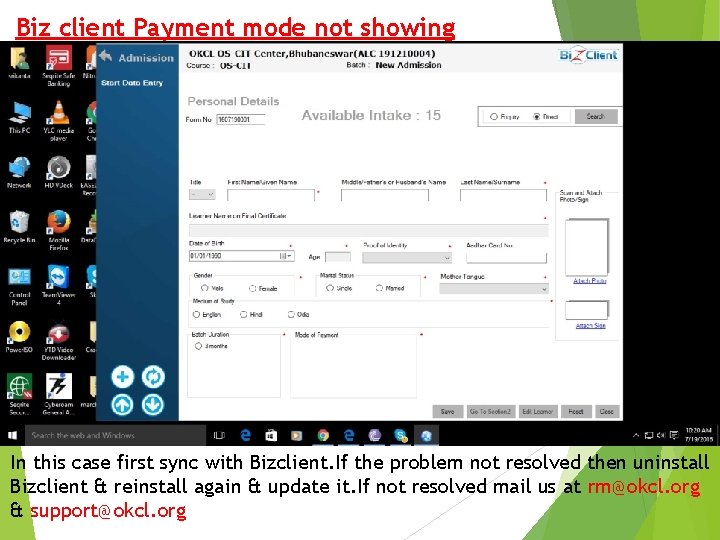Select the 3 months batch duration

(x=198, y=346)
